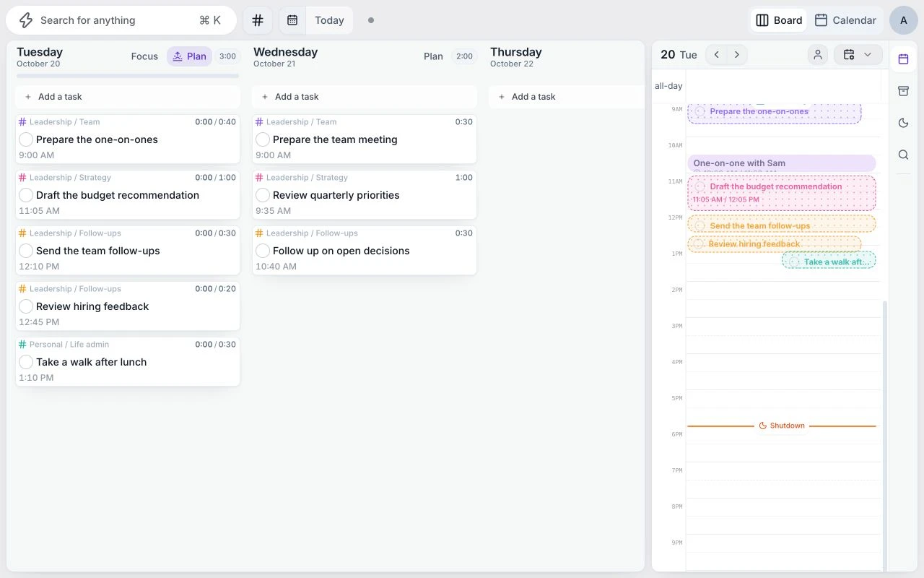Open Wednesday's 2:00 planned time badge
Screen dimensions: 924x578
tap(464, 56)
